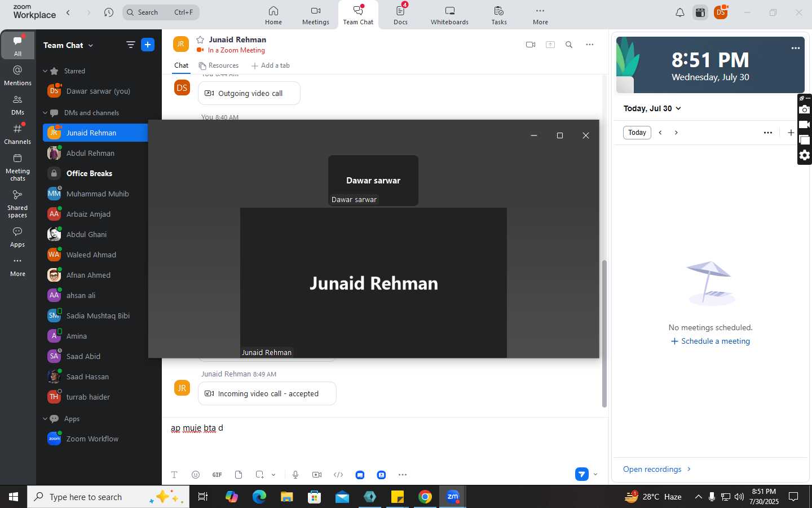Image resolution: width=812 pixels, height=508 pixels.
Task: Open Apps in the left sidebar
Action: (x=17, y=237)
